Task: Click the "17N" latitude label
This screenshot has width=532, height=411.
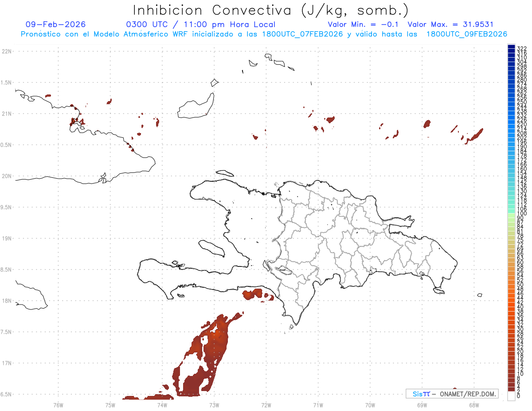Action: tap(7, 363)
